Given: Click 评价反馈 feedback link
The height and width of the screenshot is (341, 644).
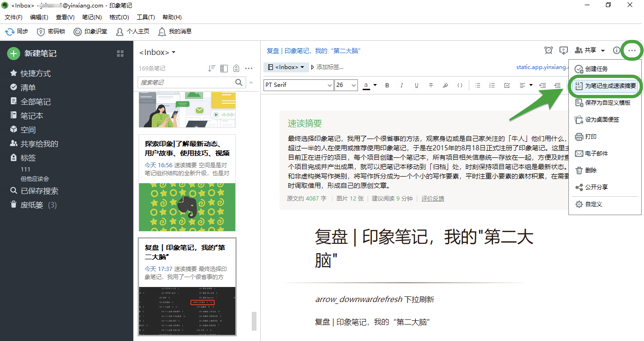Looking at the screenshot, I should click(x=433, y=199).
